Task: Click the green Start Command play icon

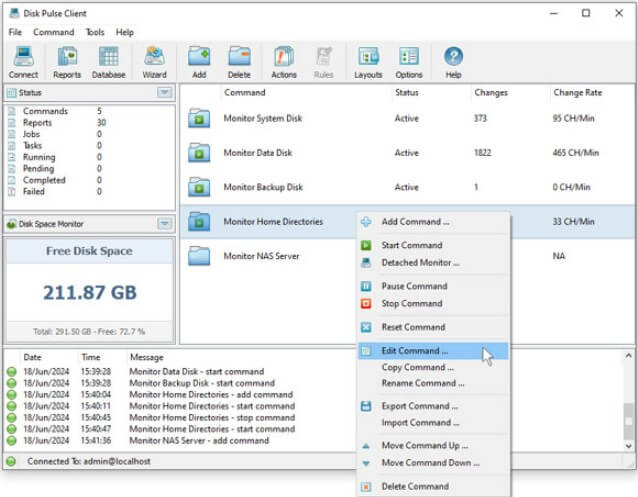Action: coord(366,245)
